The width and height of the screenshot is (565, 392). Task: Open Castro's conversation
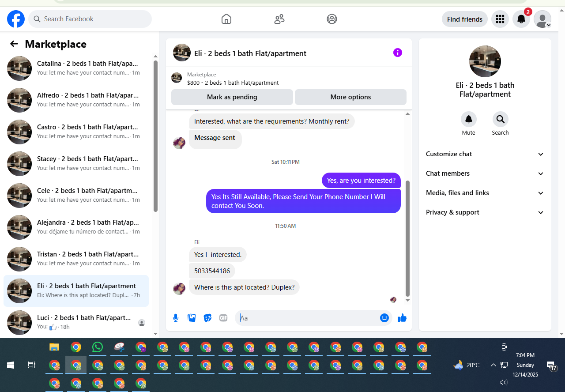pyautogui.click(x=76, y=132)
